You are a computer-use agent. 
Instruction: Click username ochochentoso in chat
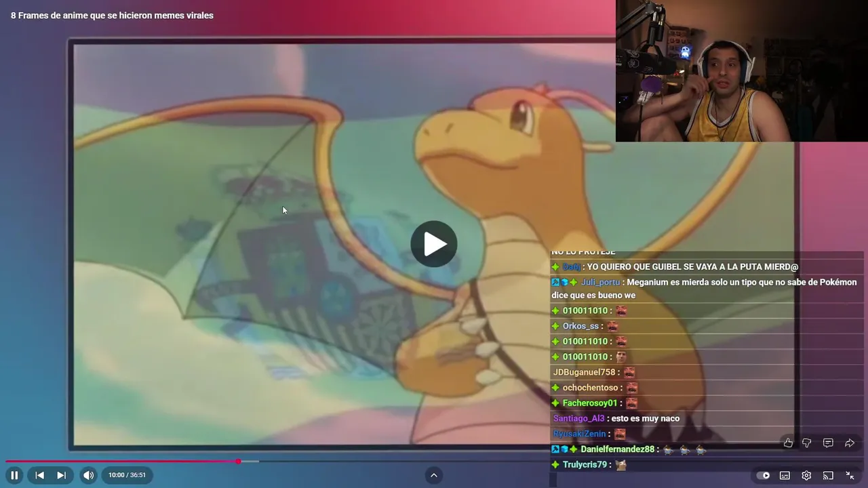click(x=590, y=388)
